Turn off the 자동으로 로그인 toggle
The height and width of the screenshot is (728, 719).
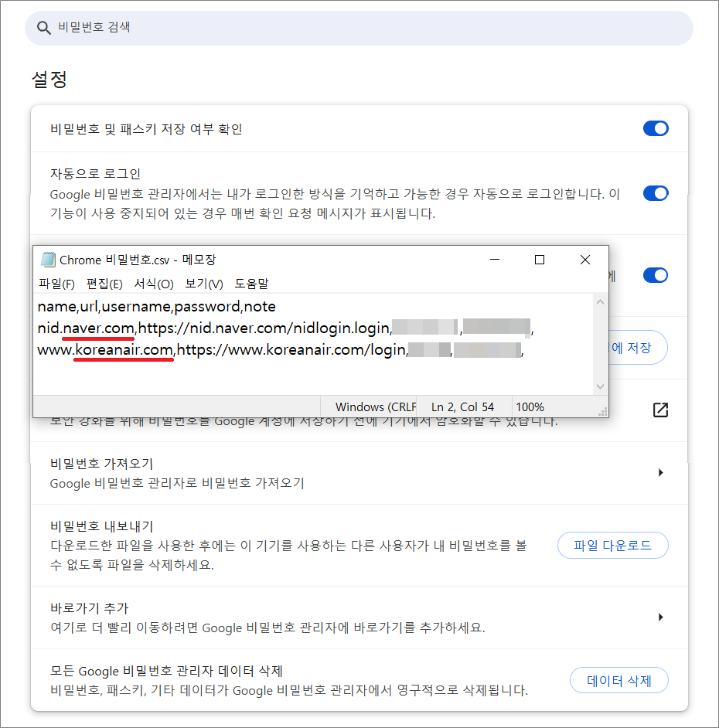(x=656, y=194)
